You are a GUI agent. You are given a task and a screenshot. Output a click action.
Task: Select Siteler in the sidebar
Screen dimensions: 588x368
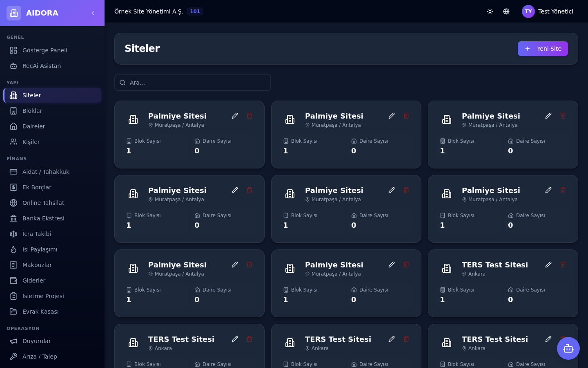(x=52, y=95)
